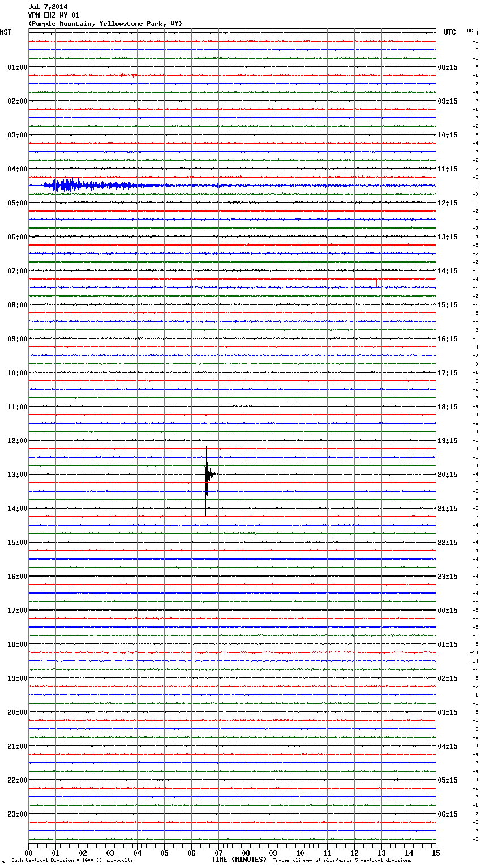Screen dimensions: 481x868
Task: Click the '07:00' MST time label
Action: [x=17, y=271]
